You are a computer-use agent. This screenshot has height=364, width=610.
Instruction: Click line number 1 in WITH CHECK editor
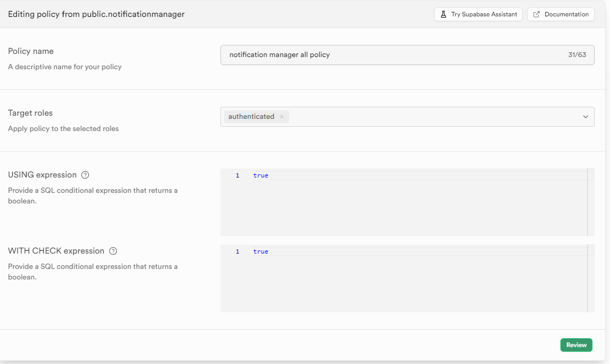[x=237, y=251]
